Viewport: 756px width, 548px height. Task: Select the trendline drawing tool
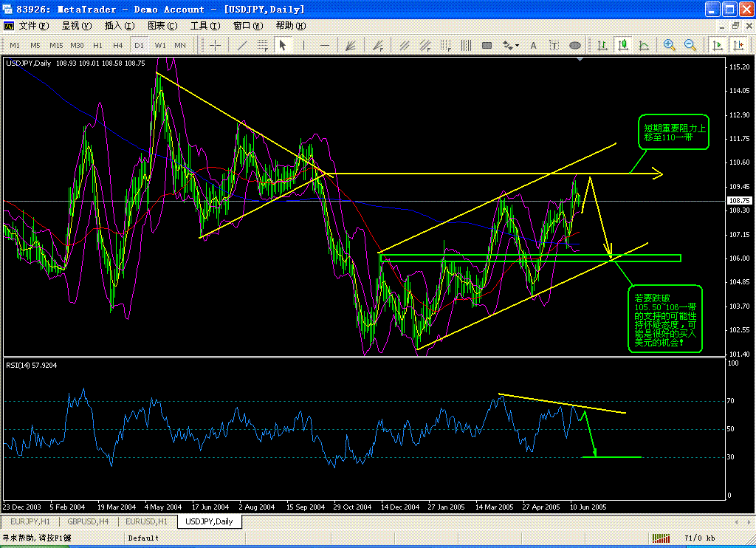pyautogui.click(x=241, y=45)
